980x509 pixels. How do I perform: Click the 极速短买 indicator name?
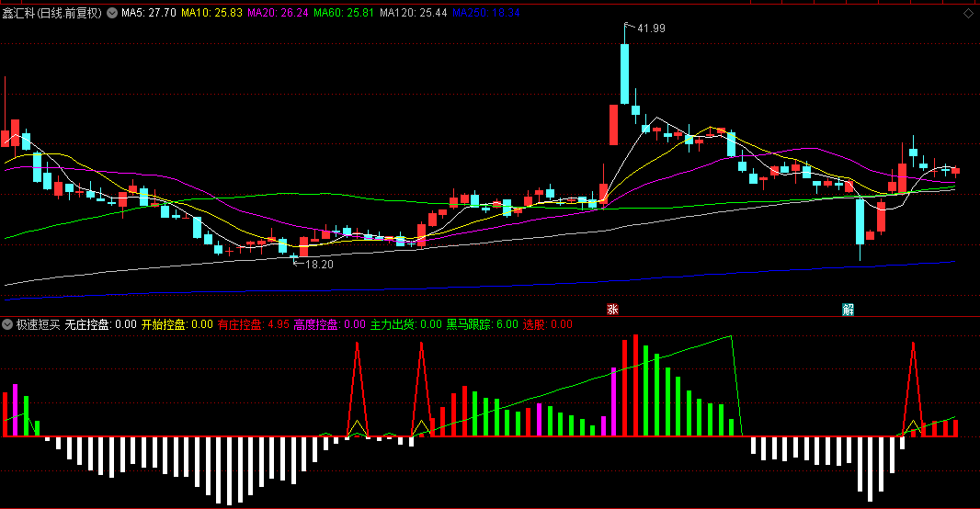38,324
